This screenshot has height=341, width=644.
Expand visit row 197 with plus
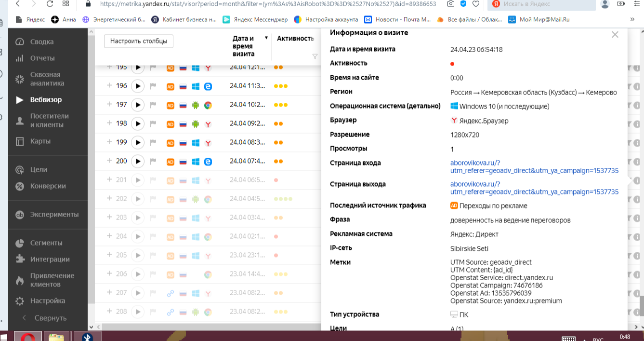point(109,104)
